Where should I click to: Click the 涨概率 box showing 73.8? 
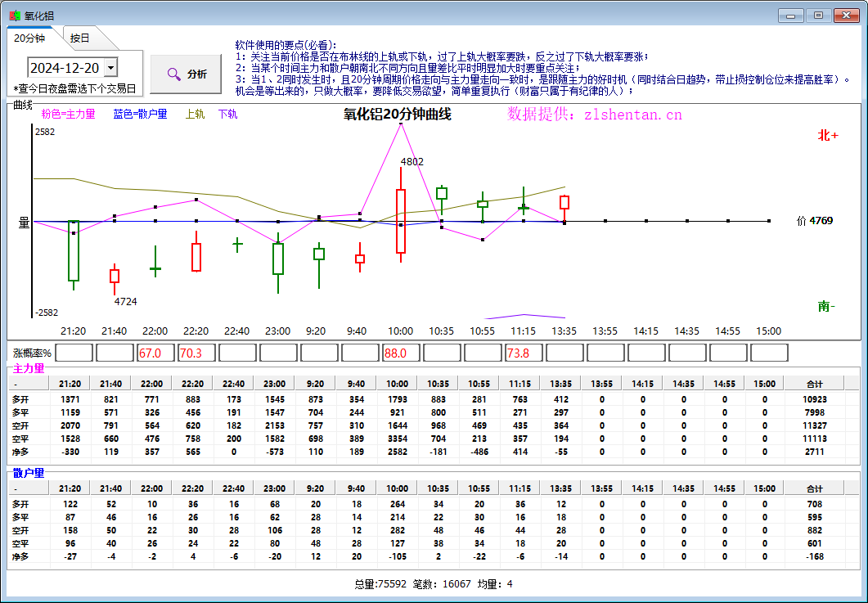[x=524, y=353]
